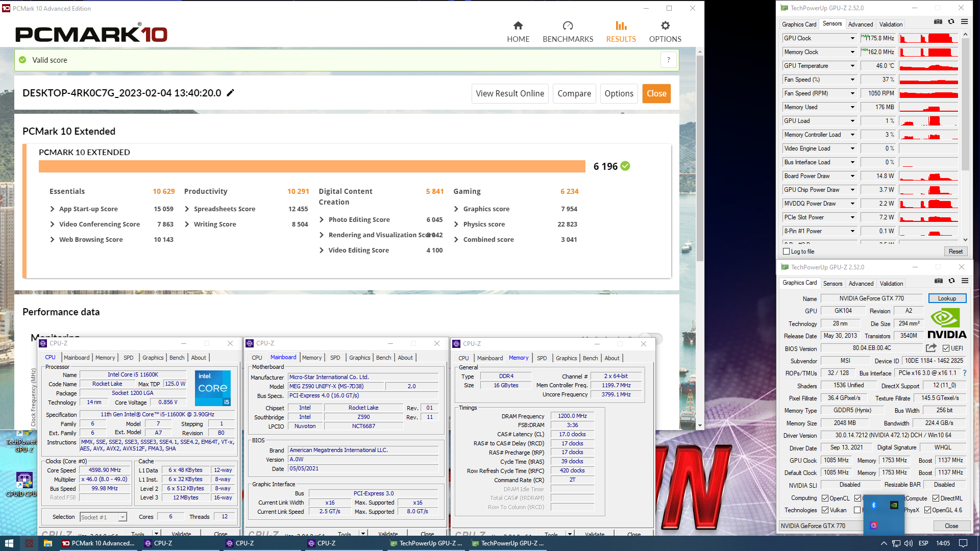Click Reset button in GPU-Z Sensors

(x=955, y=252)
